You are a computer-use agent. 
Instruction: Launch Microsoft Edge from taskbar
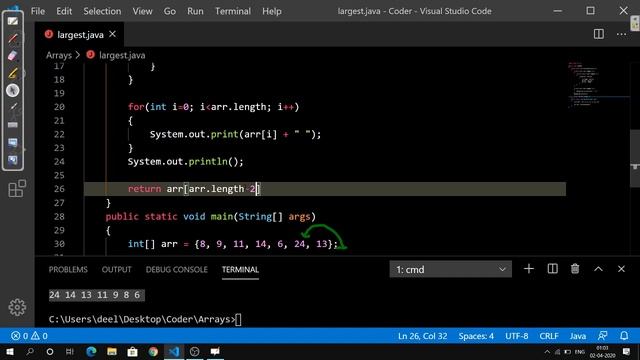pos(91,351)
